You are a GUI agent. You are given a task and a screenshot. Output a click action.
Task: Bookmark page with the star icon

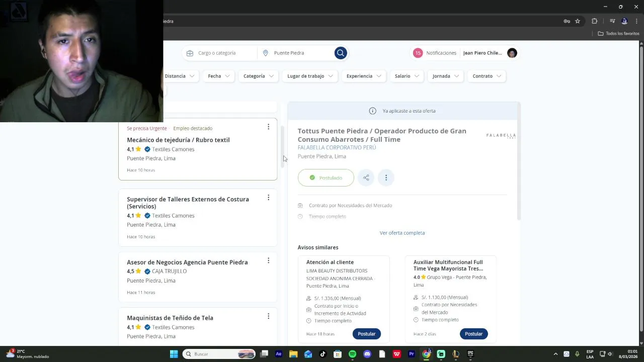click(x=578, y=21)
